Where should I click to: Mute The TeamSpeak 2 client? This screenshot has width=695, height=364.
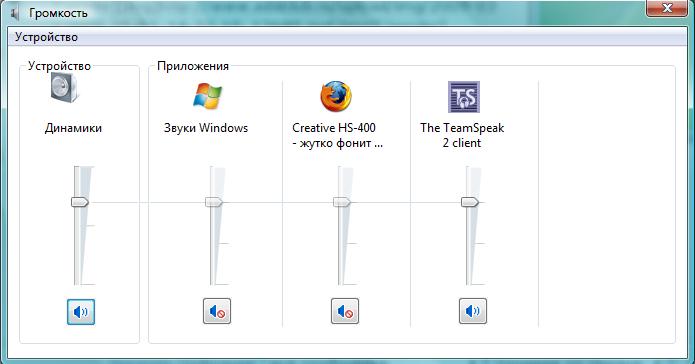(x=472, y=311)
